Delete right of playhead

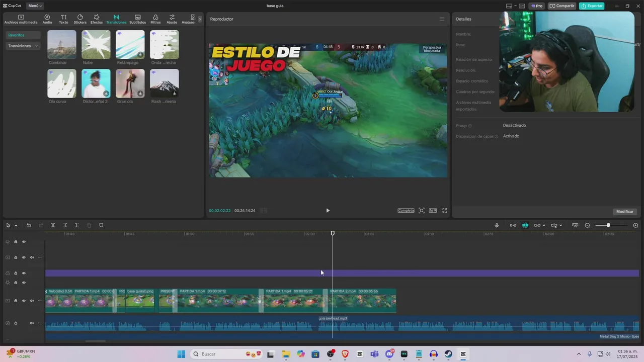tap(77, 225)
